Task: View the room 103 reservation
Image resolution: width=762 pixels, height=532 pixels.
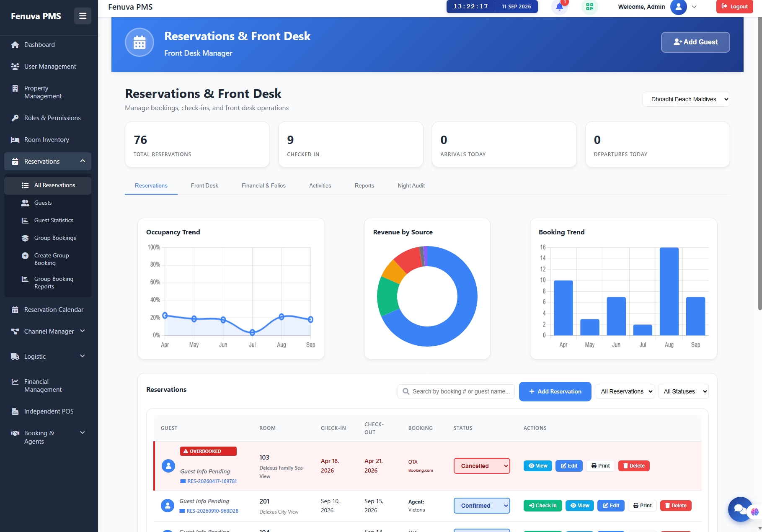Action: point(538,466)
